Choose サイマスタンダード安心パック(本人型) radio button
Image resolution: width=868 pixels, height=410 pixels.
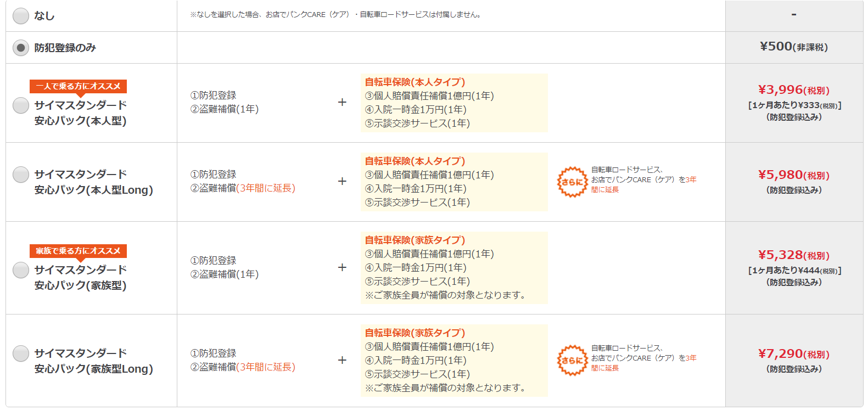[21, 105]
